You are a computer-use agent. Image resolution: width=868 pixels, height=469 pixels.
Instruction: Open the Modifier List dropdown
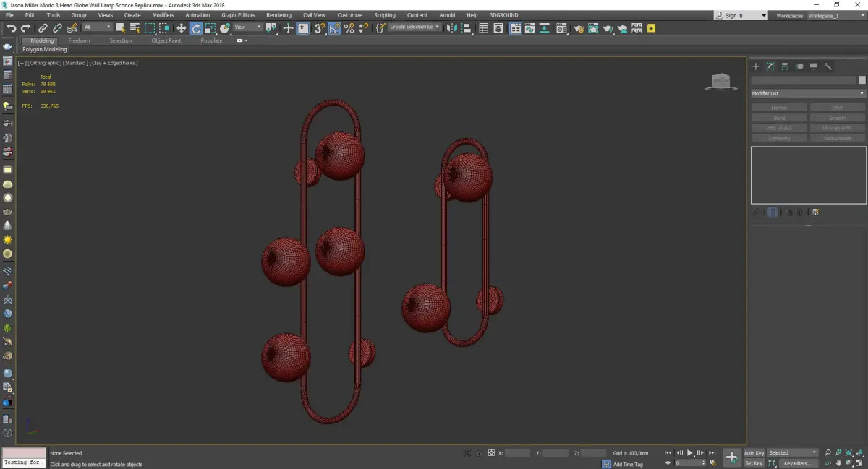pyautogui.click(x=808, y=93)
